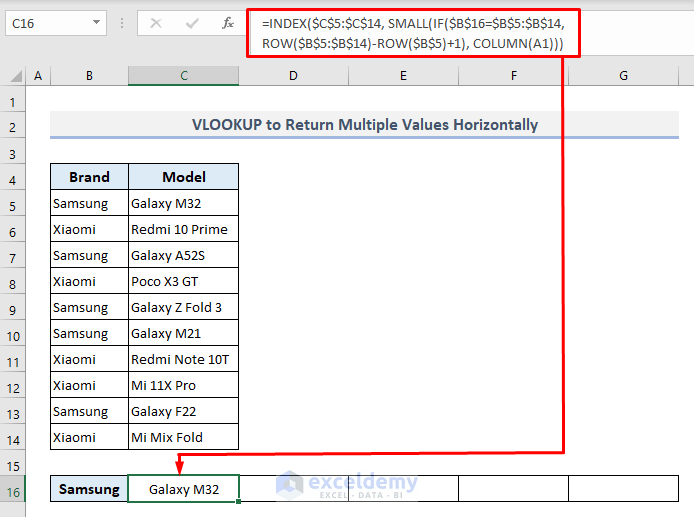Select the 'Mi 11X Pro' cell
694x517 pixels.
point(184,386)
